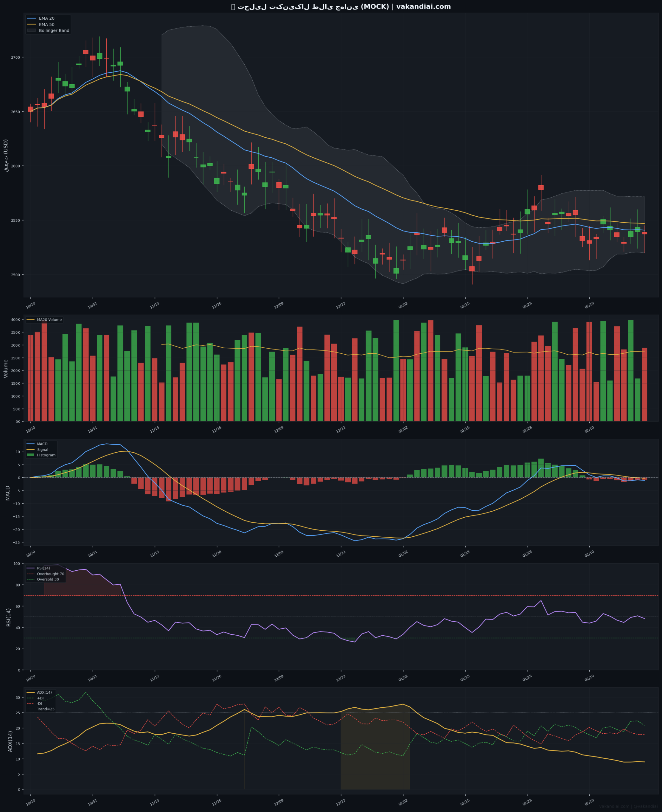
Task: Click the Oversold 30 legend entry
Action: click(43, 579)
